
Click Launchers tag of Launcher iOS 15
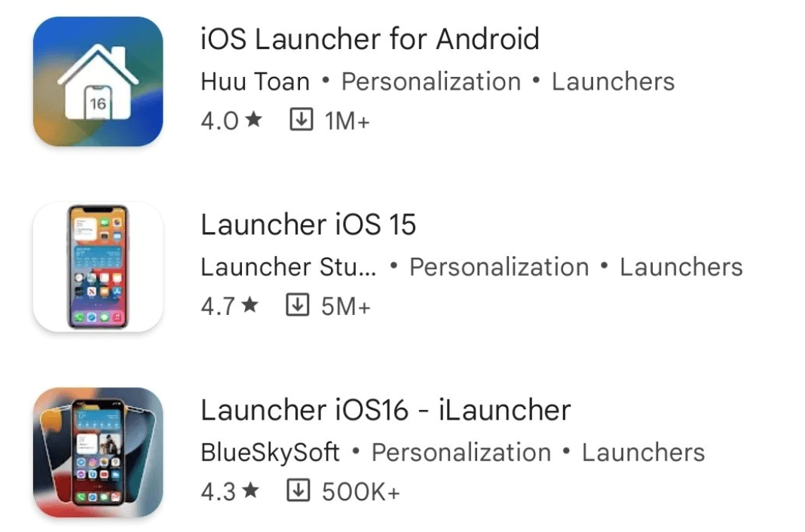pyautogui.click(x=681, y=267)
